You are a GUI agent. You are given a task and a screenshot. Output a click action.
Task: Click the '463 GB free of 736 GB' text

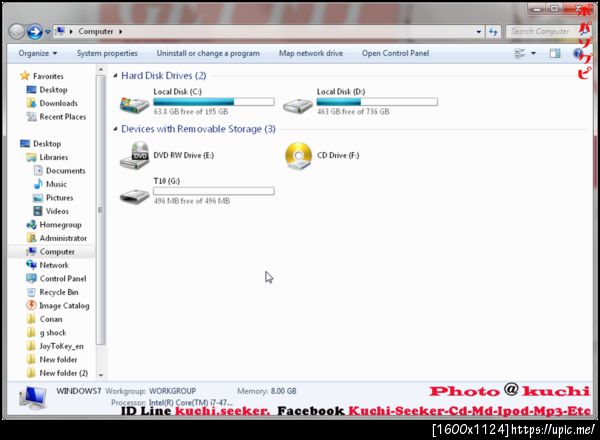[353, 112]
